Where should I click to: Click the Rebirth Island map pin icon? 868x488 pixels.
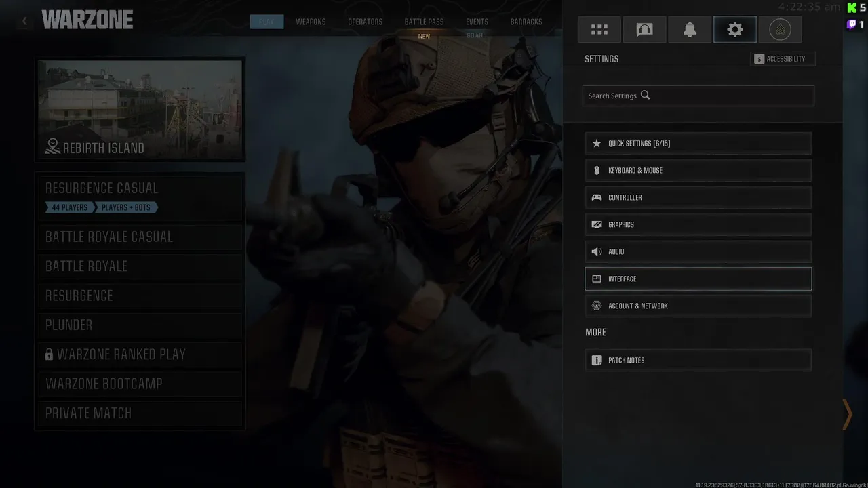point(52,146)
